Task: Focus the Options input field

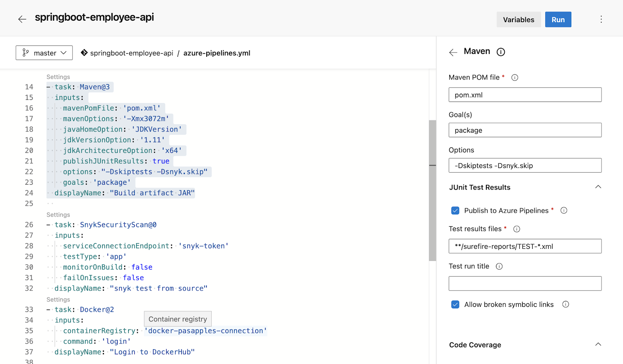Action: pyautogui.click(x=525, y=166)
